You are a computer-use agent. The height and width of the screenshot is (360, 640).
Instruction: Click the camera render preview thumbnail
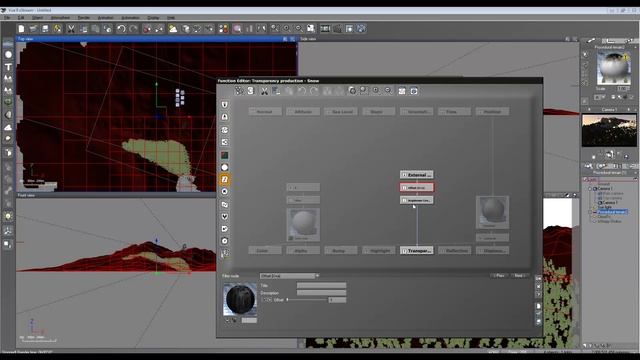[x=609, y=131]
